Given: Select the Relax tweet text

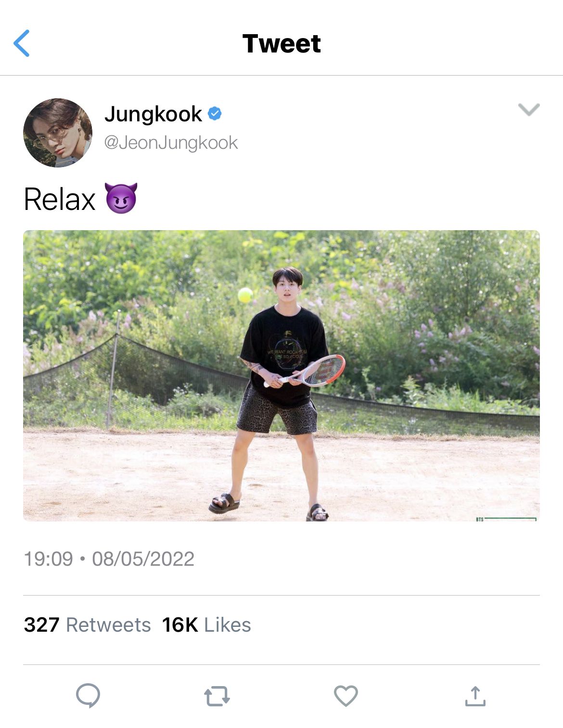Looking at the screenshot, I should pos(60,199).
